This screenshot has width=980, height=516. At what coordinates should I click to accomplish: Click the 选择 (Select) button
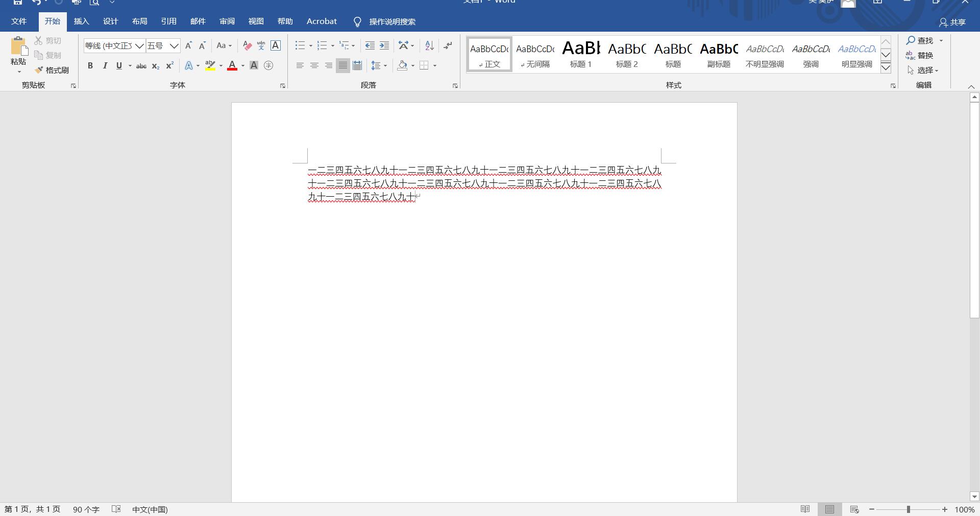(923, 70)
